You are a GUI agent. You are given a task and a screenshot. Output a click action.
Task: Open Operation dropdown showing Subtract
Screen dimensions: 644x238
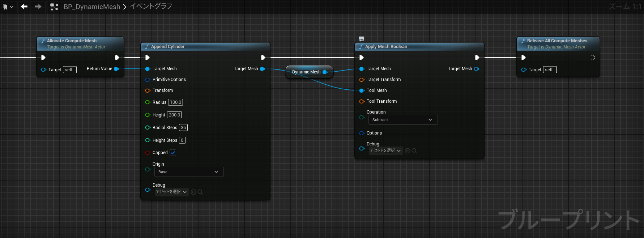pos(403,120)
